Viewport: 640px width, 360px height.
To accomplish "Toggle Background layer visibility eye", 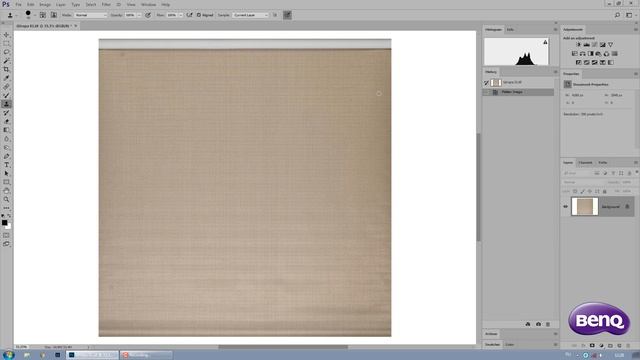I will 565,207.
